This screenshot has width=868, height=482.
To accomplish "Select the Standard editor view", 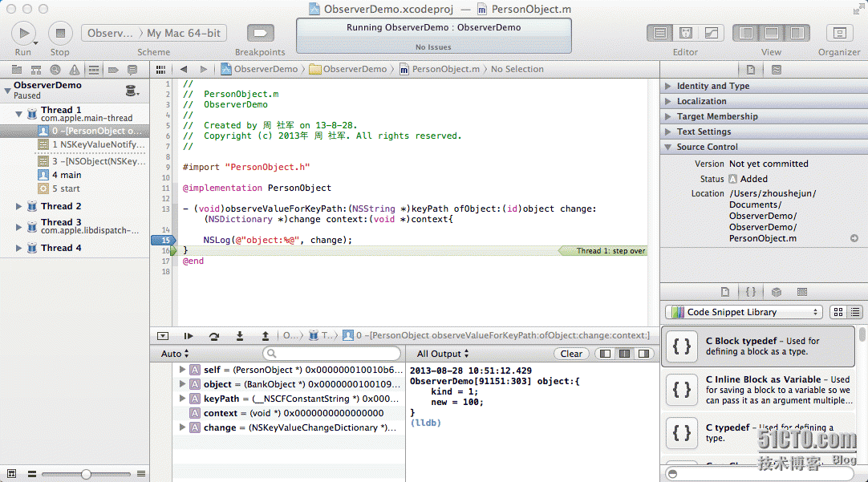I will 660,33.
